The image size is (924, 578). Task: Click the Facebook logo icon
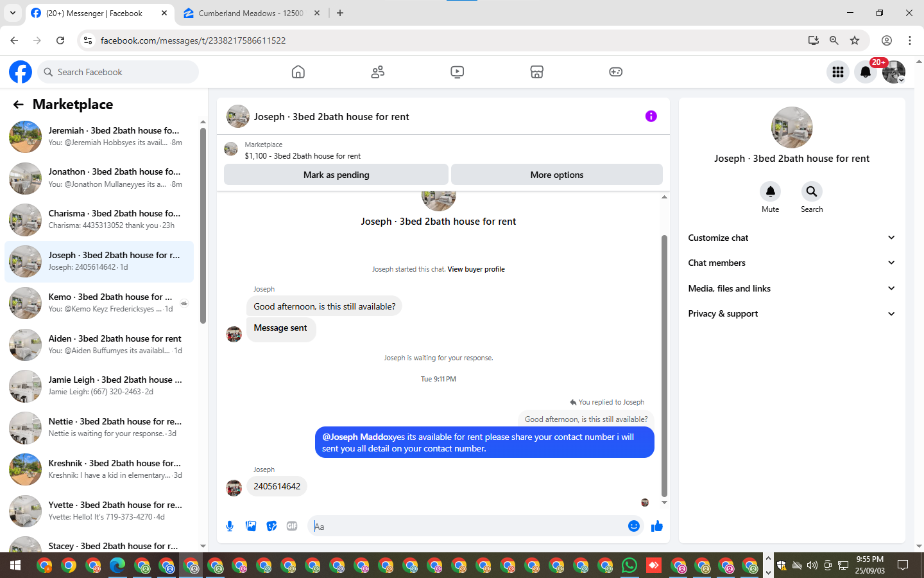21,72
